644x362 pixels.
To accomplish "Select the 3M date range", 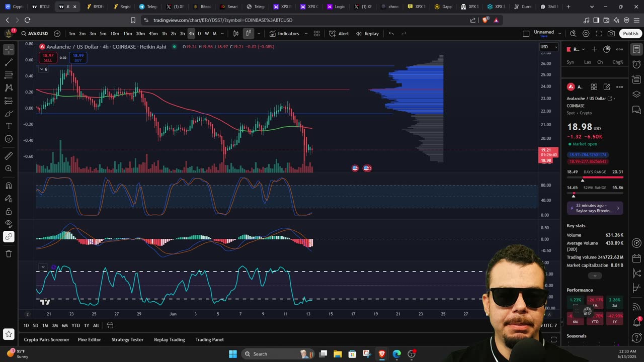I will [x=55, y=325].
